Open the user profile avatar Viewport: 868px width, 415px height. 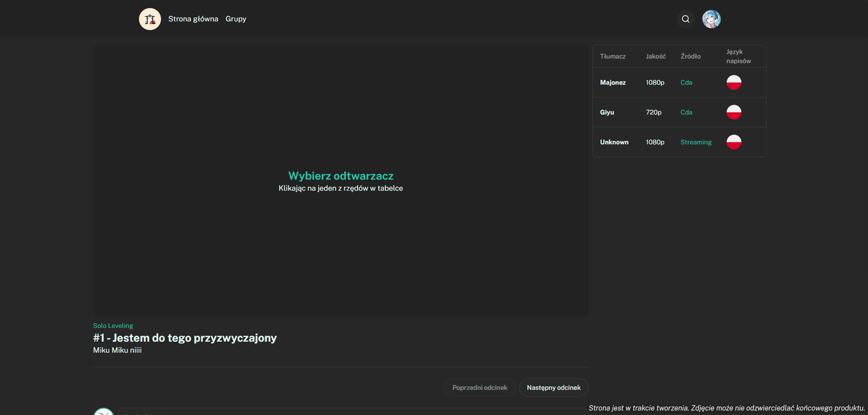[711, 19]
